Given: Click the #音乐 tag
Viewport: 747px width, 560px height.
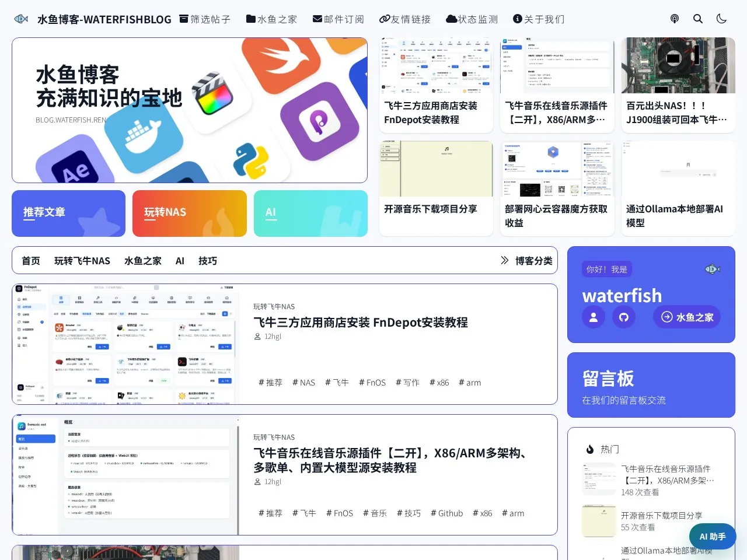Looking at the screenshot, I should click(x=375, y=513).
